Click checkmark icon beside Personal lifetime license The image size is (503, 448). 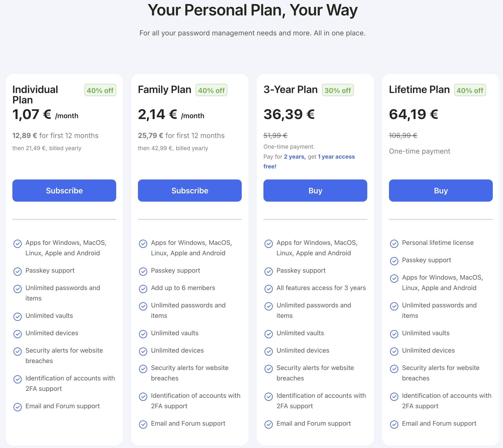pos(394,244)
